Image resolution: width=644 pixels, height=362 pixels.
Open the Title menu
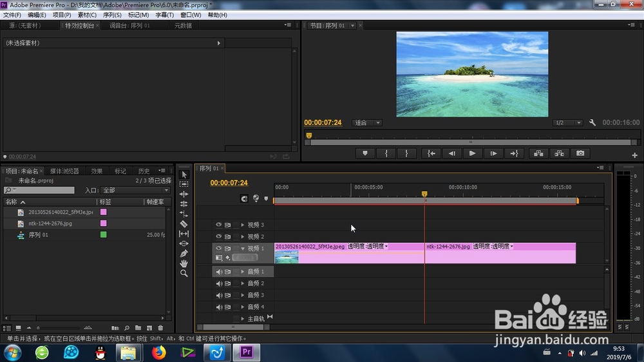tap(165, 15)
